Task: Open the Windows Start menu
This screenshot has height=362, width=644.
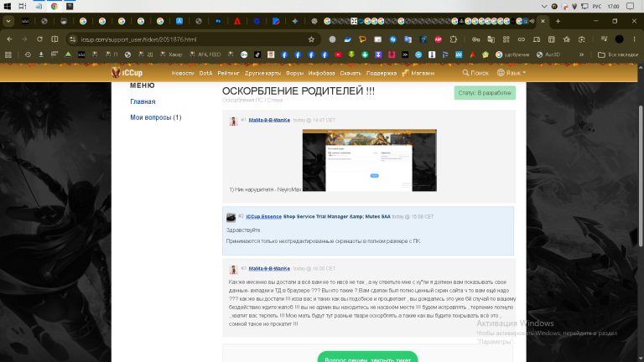Action: click(x=7, y=6)
